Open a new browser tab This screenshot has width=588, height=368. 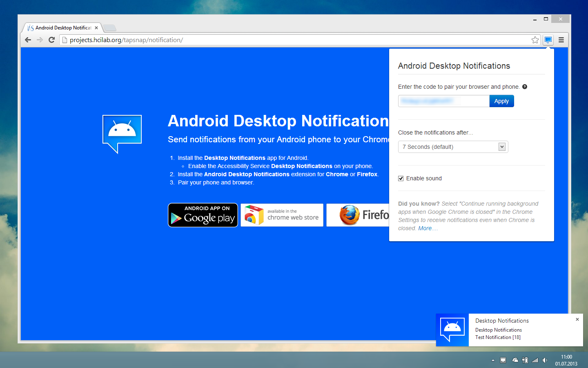click(109, 28)
